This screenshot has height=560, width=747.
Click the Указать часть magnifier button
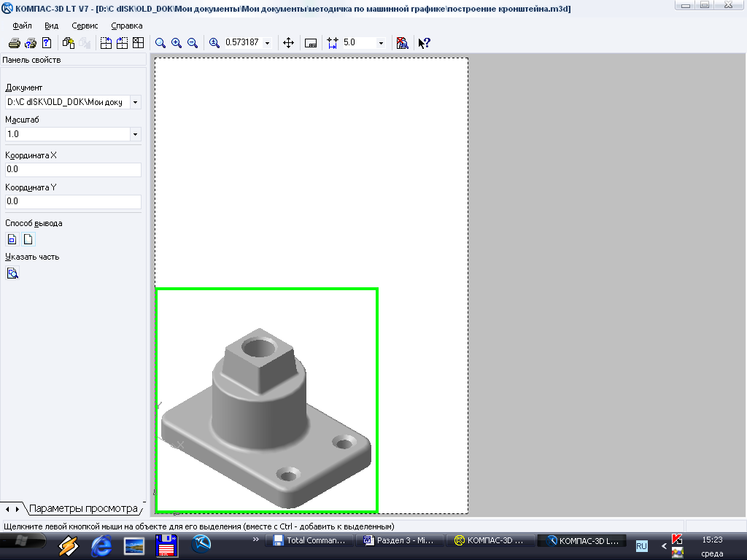point(12,273)
